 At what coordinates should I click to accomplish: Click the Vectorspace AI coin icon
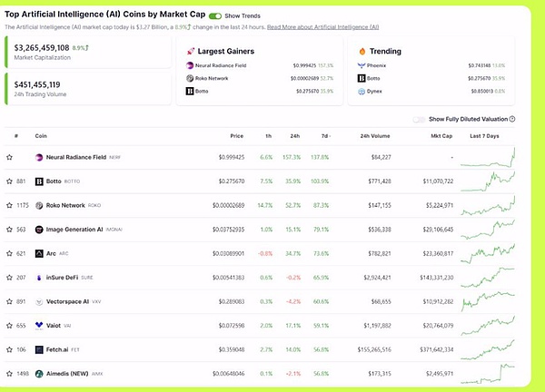click(39, 300)
